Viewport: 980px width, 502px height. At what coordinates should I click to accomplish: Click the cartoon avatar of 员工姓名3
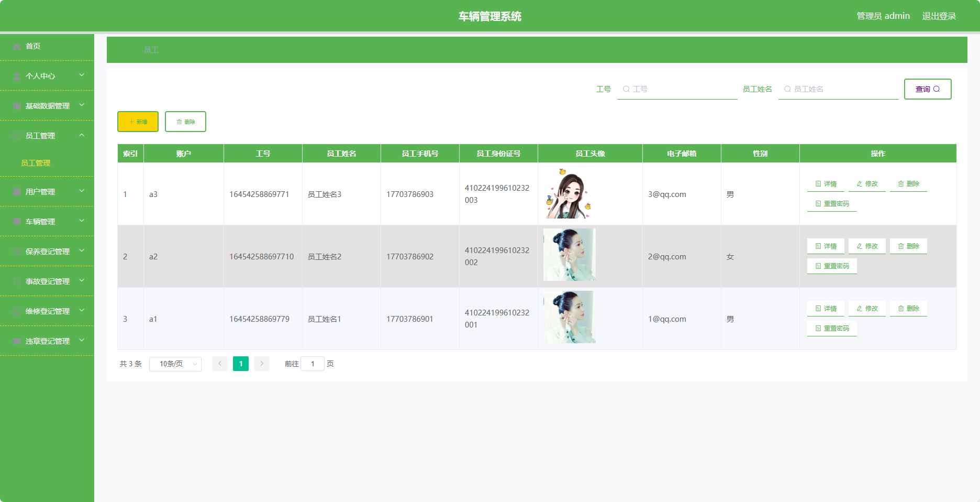click(569, 194)
